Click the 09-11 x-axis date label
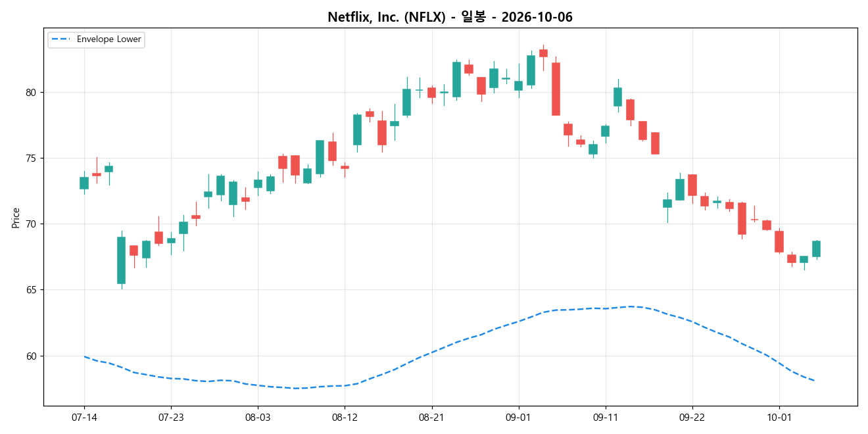 tap(605, 418)
